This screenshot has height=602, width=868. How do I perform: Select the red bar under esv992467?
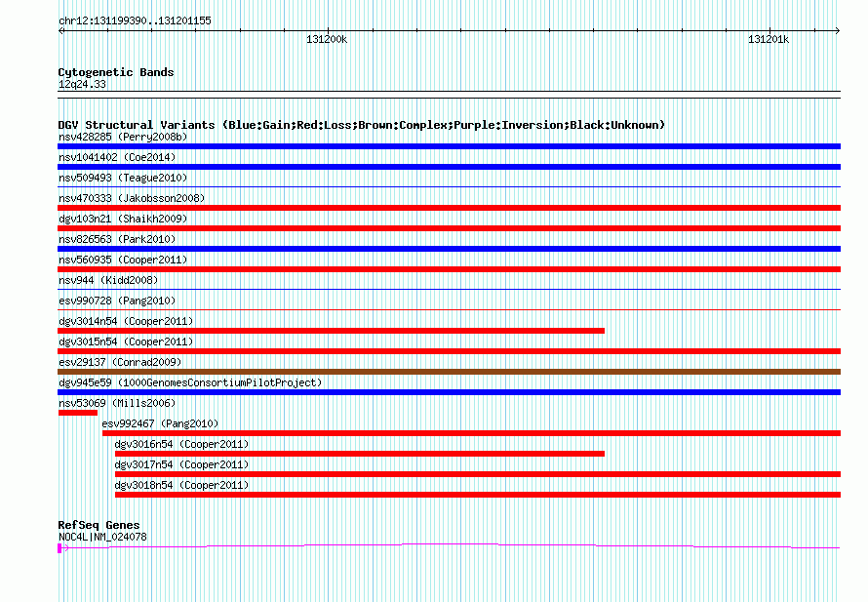coord(471,433)
